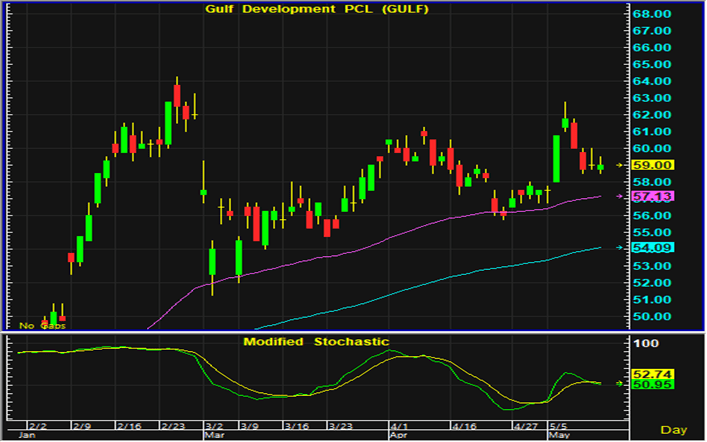707x442 pixels.
Task: Select the Modified Stochastic panel title
Action: (x=317, y=342)
